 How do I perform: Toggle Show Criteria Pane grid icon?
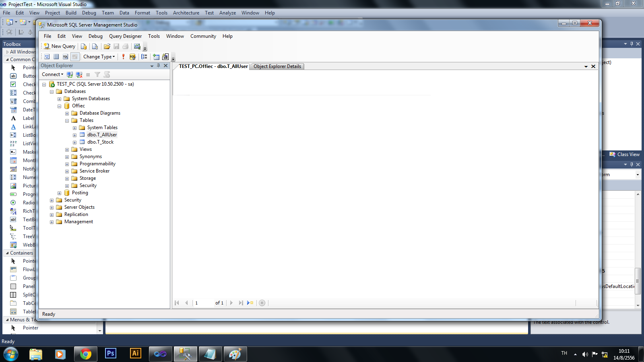point(56,57)
